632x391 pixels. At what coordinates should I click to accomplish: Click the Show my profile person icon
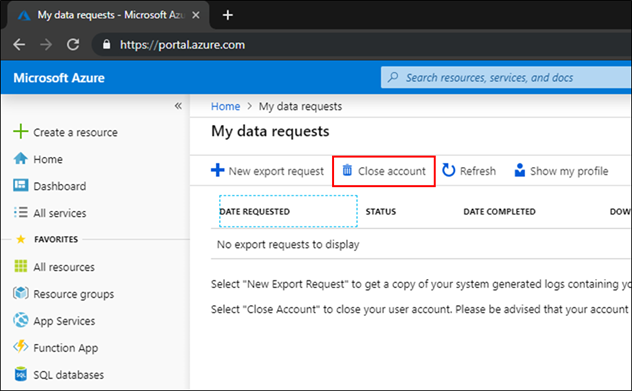[520, 170]
